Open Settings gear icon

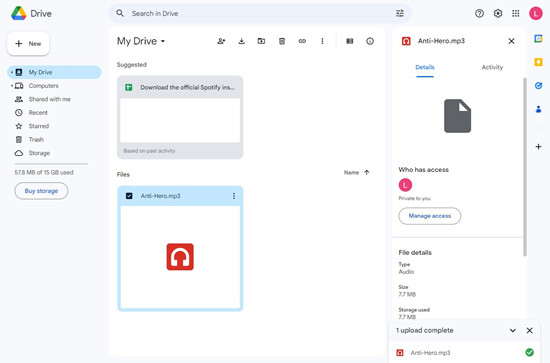497,13
